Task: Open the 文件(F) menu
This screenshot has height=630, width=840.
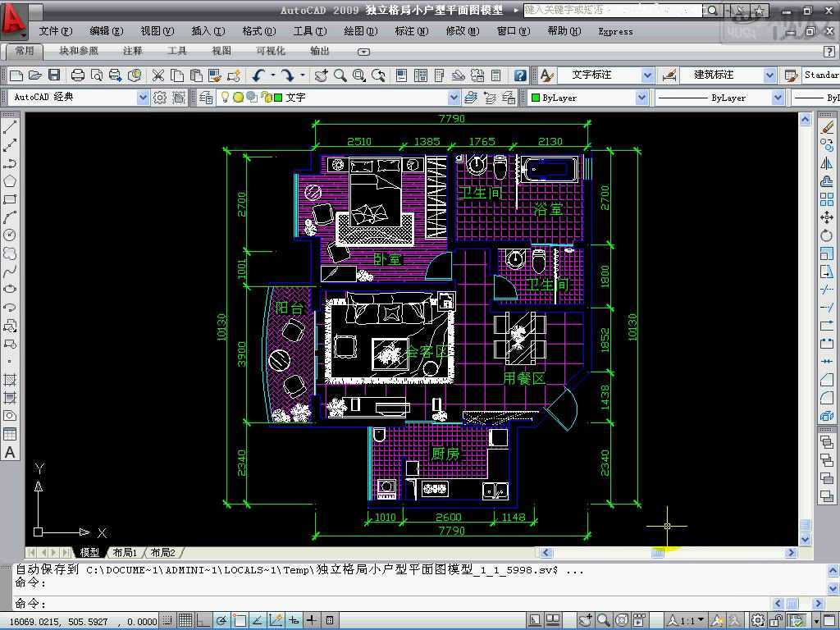Action: pyautogui.click(x=56, y=31)
